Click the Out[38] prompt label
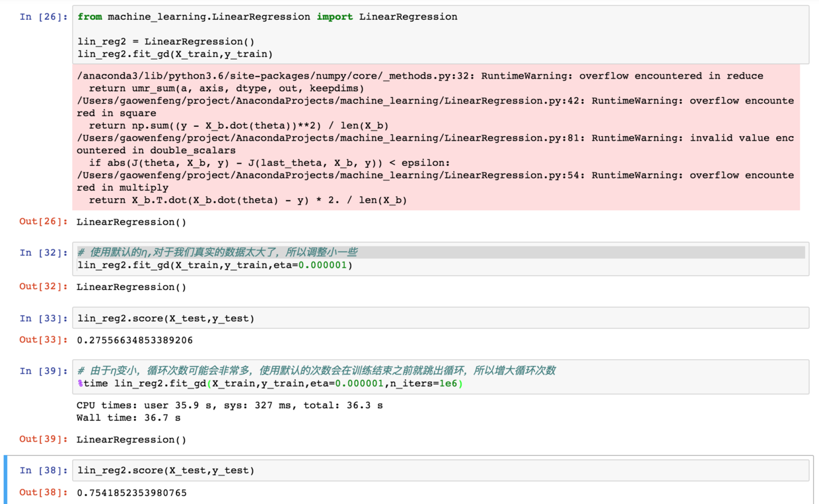The width and height of the screenshot is (819, 504). [44, 492]
